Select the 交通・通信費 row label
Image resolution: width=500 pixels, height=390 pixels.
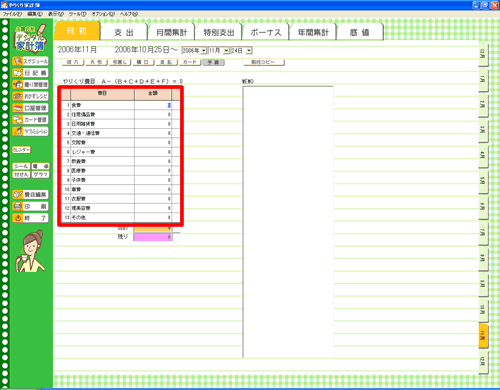(x=86, y=133)
